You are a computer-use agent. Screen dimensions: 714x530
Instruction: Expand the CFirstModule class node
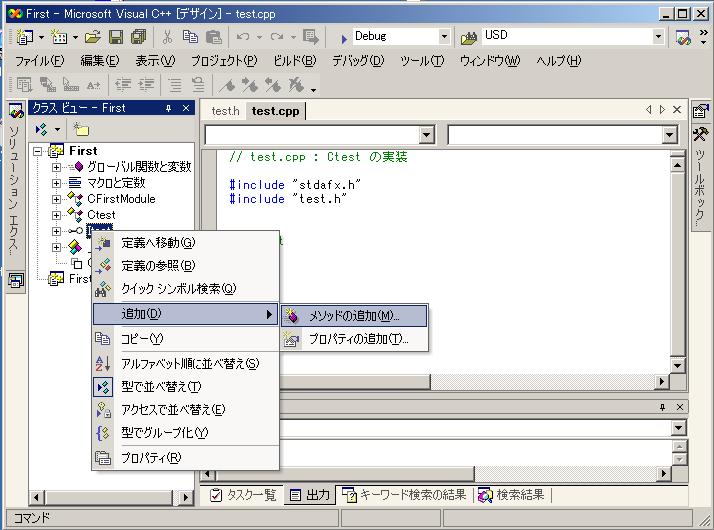point(56,199)
